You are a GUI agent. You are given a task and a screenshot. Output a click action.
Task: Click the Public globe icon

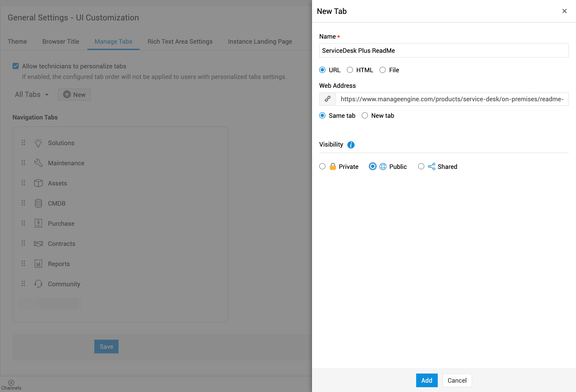[383, 166]
